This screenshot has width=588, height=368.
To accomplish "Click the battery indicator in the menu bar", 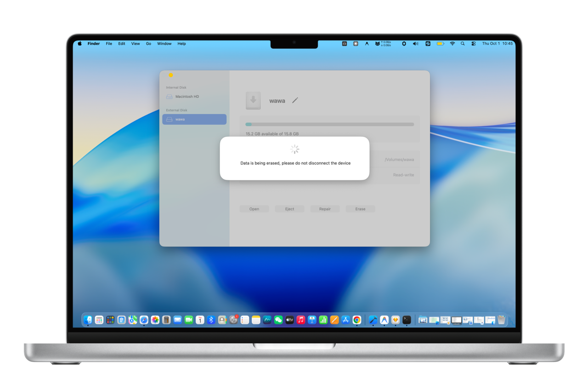I will 440,44.
